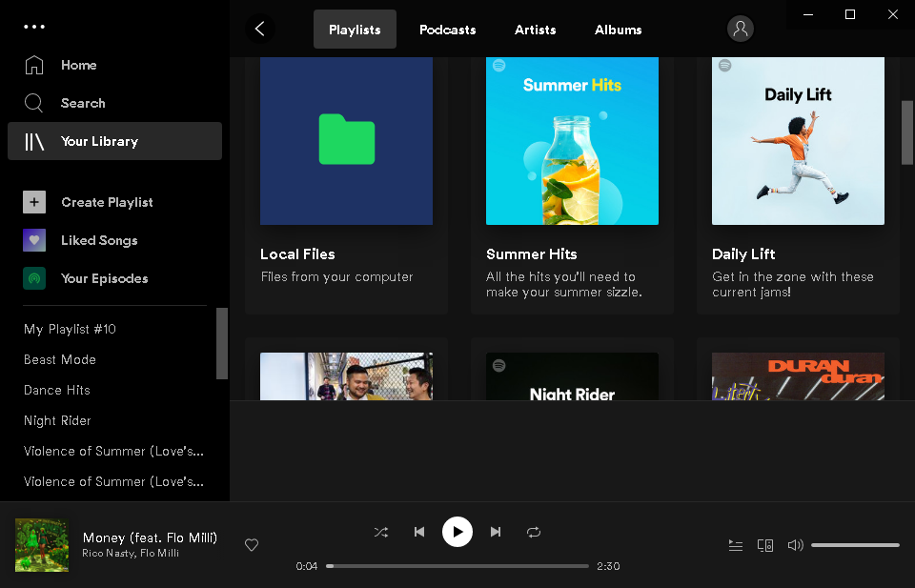Screen dimensions: 915x588
Task: Open Your Library
Action: pyautogui.click(x=114, y=141)
